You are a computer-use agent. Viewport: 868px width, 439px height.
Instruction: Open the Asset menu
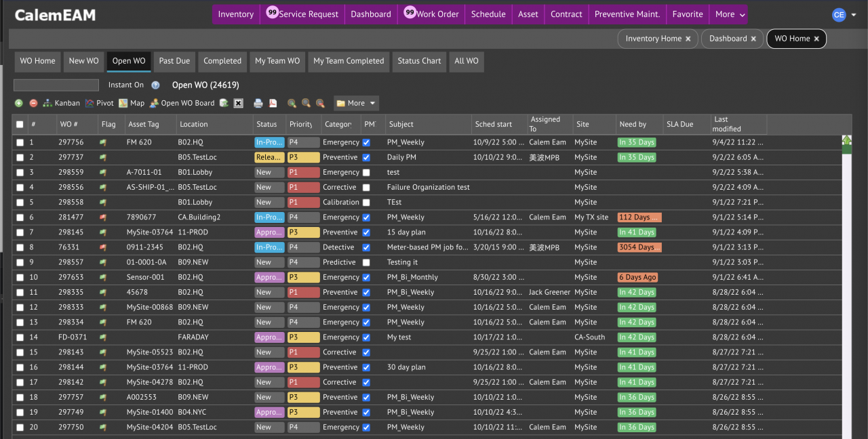(528, 14)
